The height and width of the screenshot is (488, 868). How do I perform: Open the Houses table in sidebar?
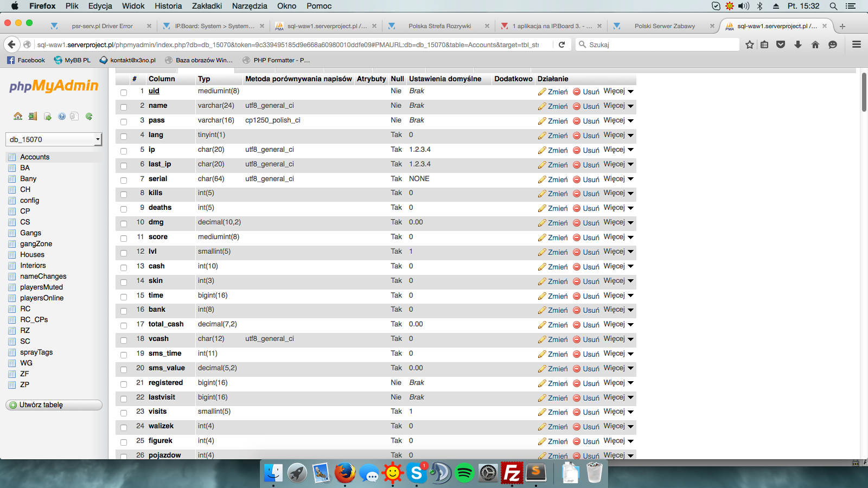click(x=32, y=254)
